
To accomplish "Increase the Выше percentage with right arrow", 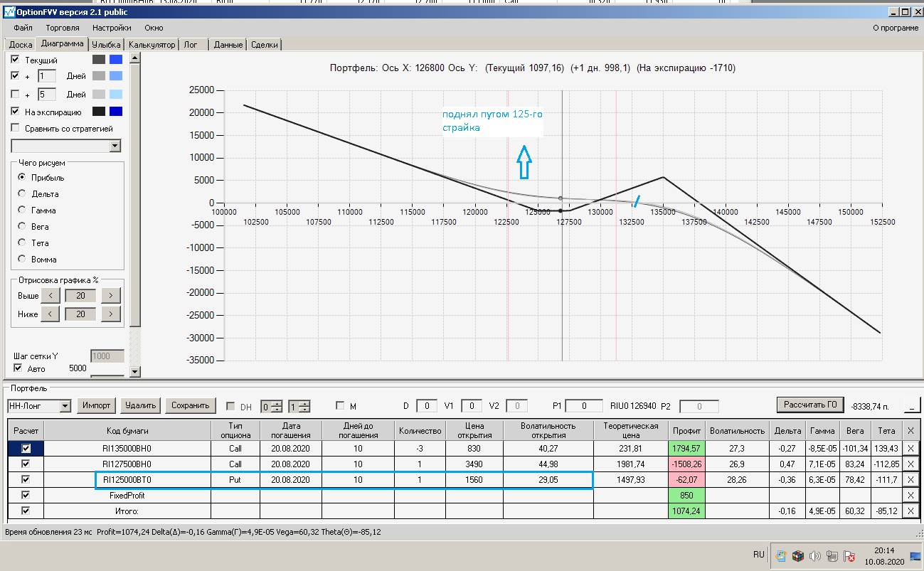I will 110,295.
